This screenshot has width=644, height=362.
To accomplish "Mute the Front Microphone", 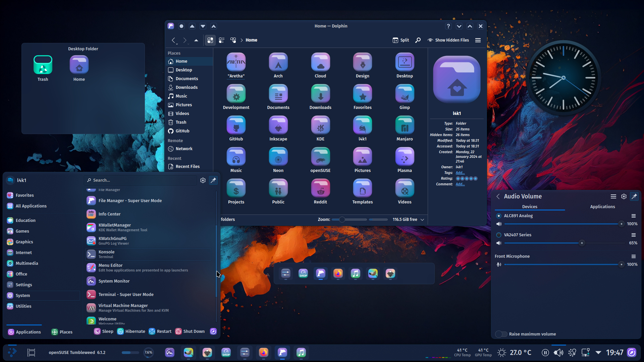I will coord(499,264).
